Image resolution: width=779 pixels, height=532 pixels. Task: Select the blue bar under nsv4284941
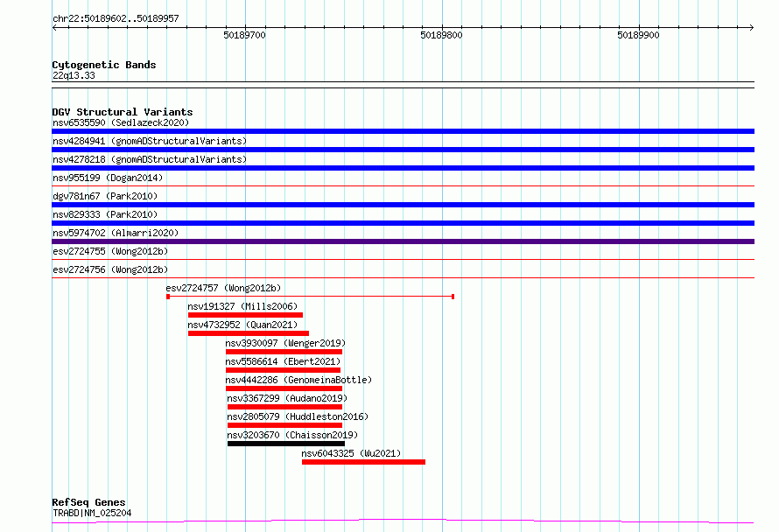[x=403, y=150]
